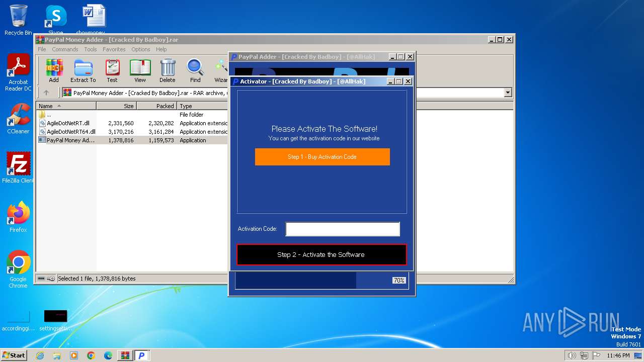644x362 pixels.
Task: Open the File menu in WinRAR
Action: [42, 49]
